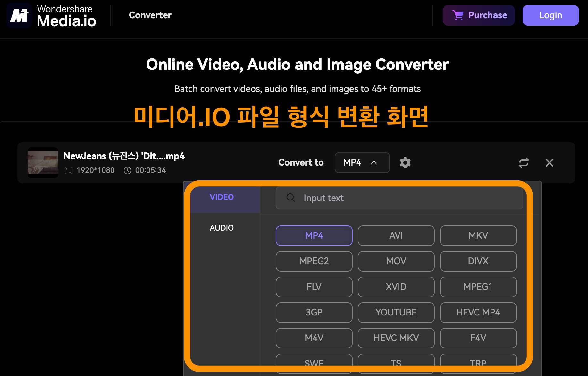Open the Converter menu item
Viewport: 588px width, 376px height.
(150, 15)
